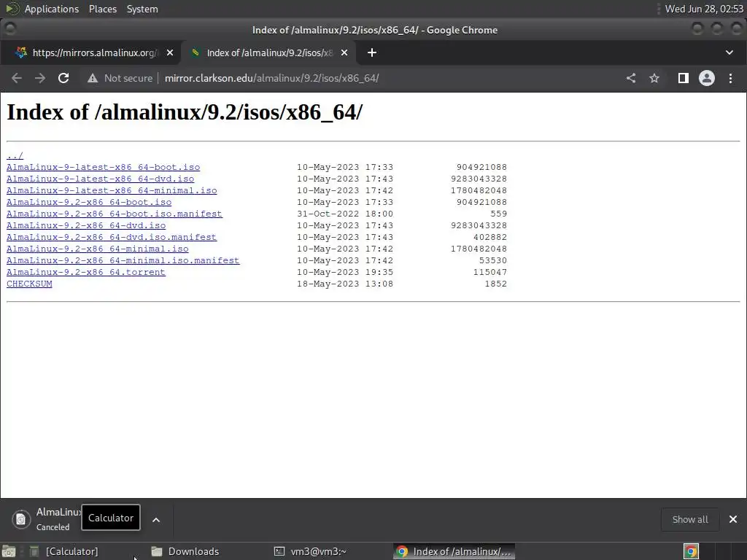Click the window menu button left of title
This screenshot has height=560, width=747.
10,29
